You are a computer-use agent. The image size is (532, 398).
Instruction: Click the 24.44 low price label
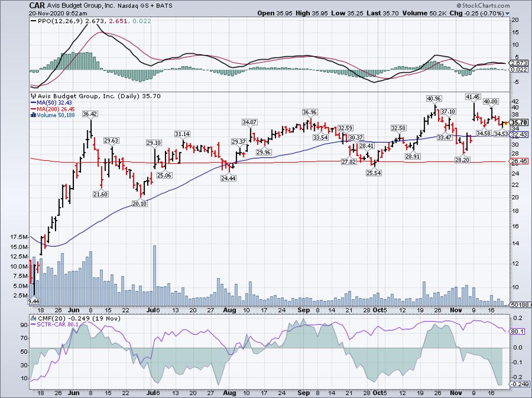coord(228,178)
